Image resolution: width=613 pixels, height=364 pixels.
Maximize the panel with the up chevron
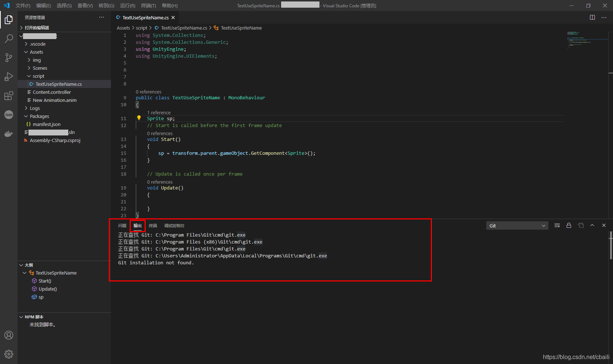(592, 226)
